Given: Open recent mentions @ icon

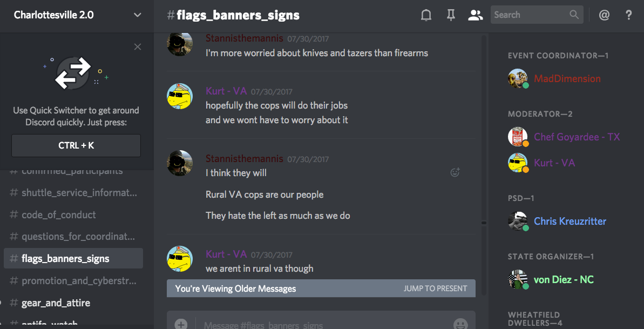Looking at the screenshot, I should click(x=604, y=15).
